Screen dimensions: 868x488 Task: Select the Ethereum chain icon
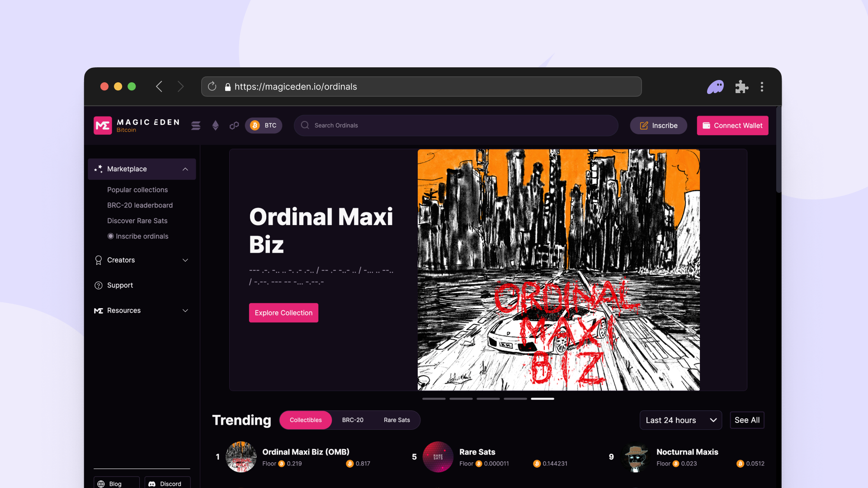216,126
